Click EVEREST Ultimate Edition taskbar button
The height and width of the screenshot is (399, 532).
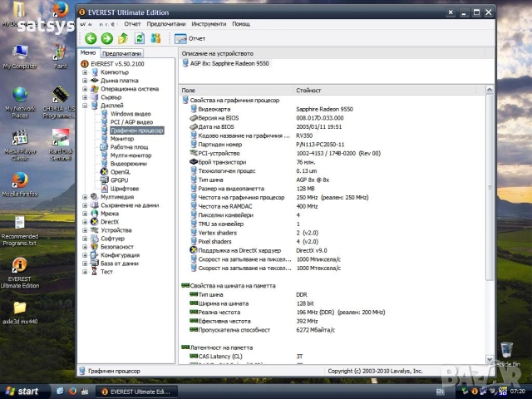coord(136,392)
